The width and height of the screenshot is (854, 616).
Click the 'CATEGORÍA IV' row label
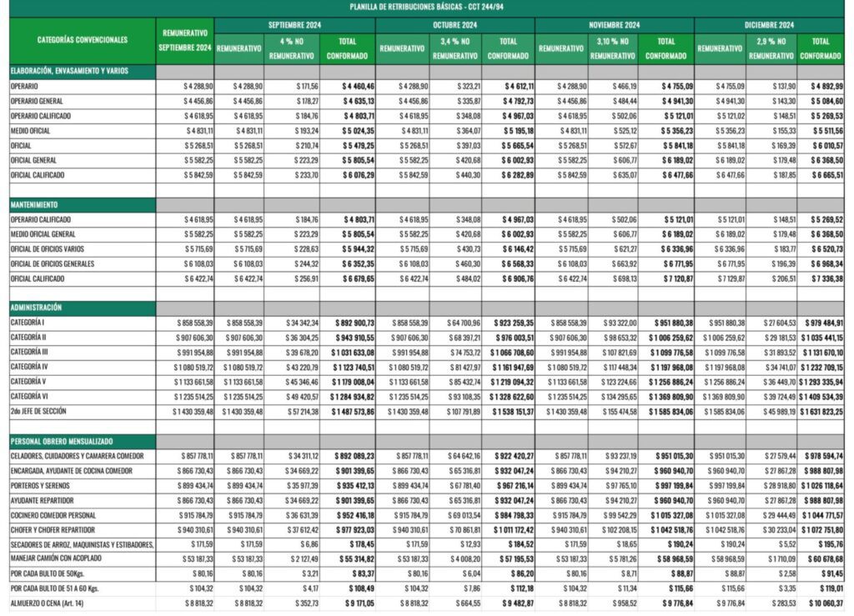pos(29,367)
